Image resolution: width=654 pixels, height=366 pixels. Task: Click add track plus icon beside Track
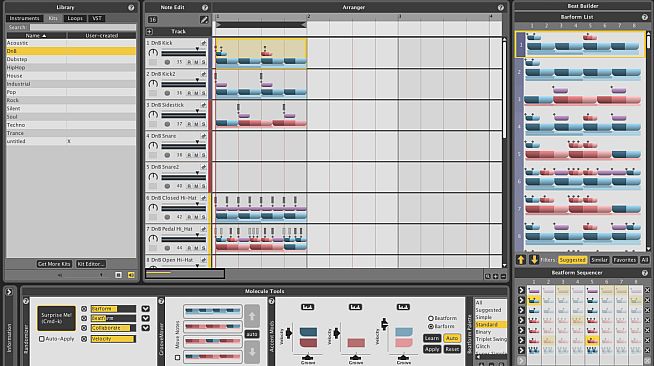pos(149,32)
